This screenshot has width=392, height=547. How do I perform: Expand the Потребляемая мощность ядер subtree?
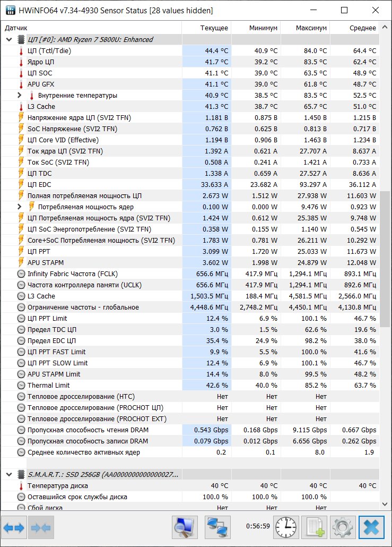20,207
